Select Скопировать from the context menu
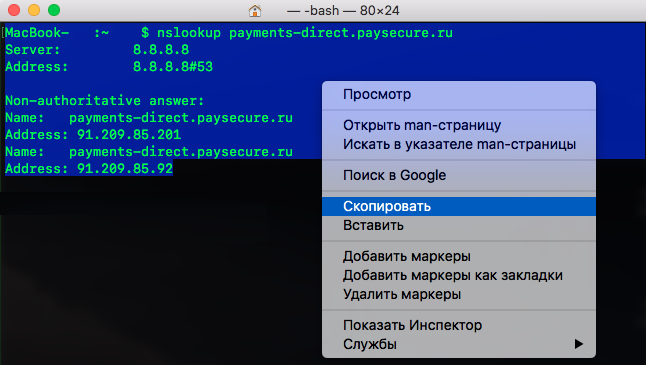 pyautogui.click(x=459, y=206)
